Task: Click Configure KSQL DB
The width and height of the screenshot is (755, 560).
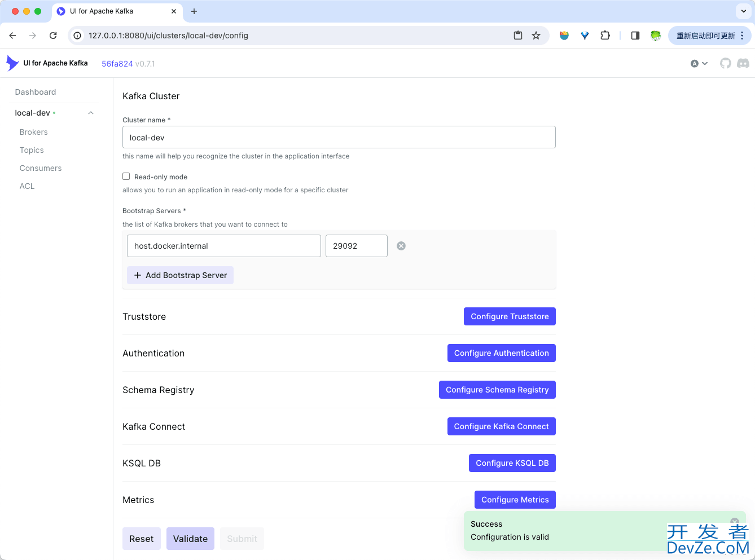Action: (x=512, y=463)
